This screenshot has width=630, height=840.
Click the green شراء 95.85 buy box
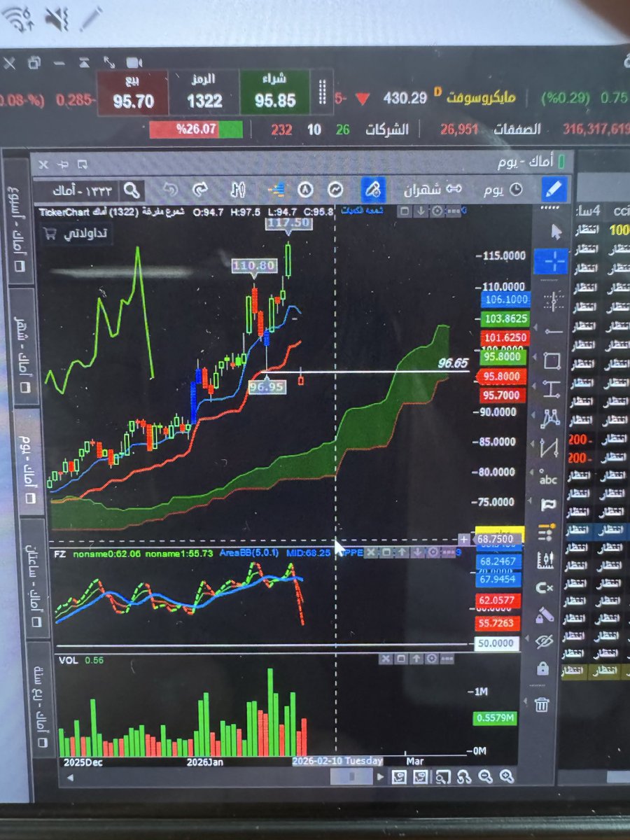[x=274, y=92]
